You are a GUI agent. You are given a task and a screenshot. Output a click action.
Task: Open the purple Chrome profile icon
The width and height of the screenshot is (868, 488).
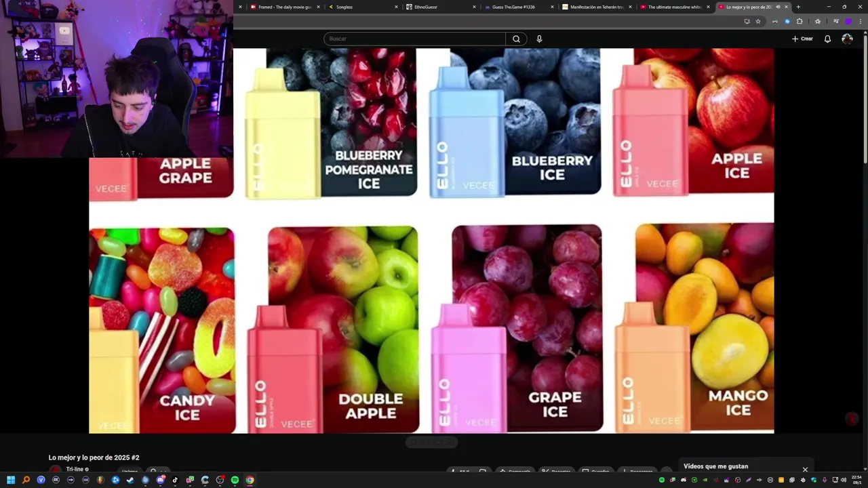(x=848, y=21)
